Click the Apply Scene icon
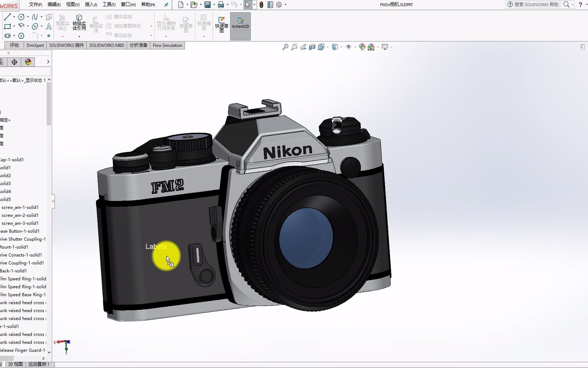588x368 pixels. [x=371, y=47]
